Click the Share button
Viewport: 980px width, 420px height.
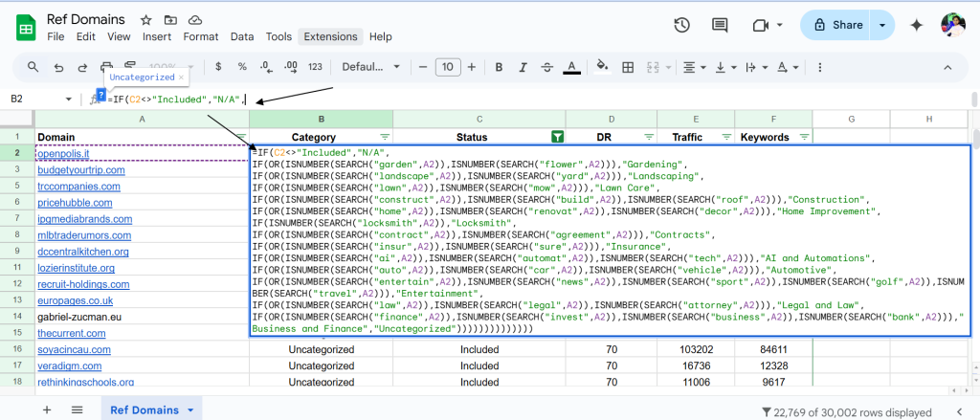coord(836,25)
